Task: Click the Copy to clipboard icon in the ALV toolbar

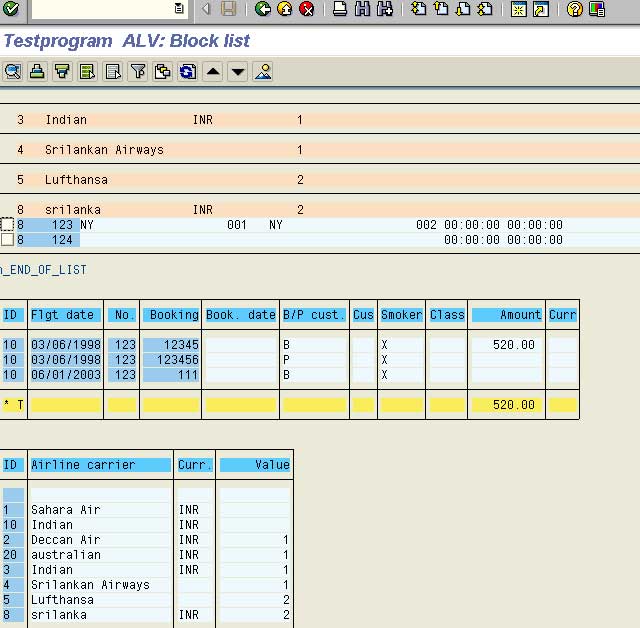Action: point(163,72)
